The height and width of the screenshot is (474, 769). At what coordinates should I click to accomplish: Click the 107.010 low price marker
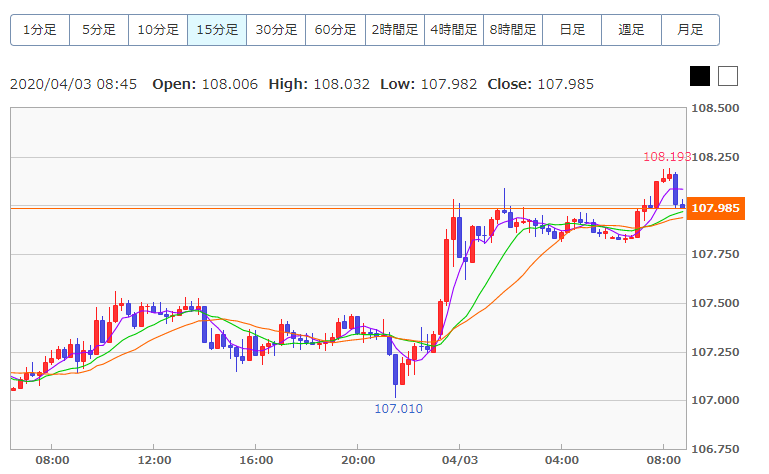(x=398, y=409)
